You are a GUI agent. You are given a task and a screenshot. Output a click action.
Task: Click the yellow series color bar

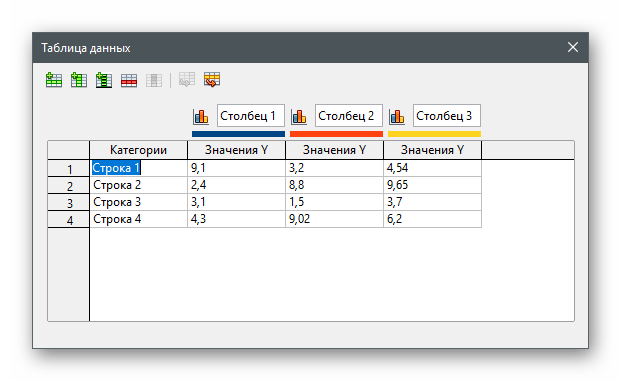(x=434, y=134)
